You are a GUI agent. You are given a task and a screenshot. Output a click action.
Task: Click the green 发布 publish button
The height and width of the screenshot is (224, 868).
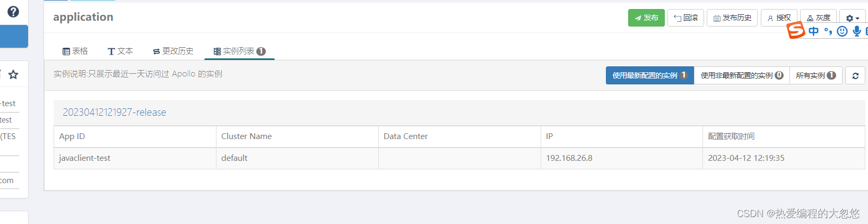(646, 18)
